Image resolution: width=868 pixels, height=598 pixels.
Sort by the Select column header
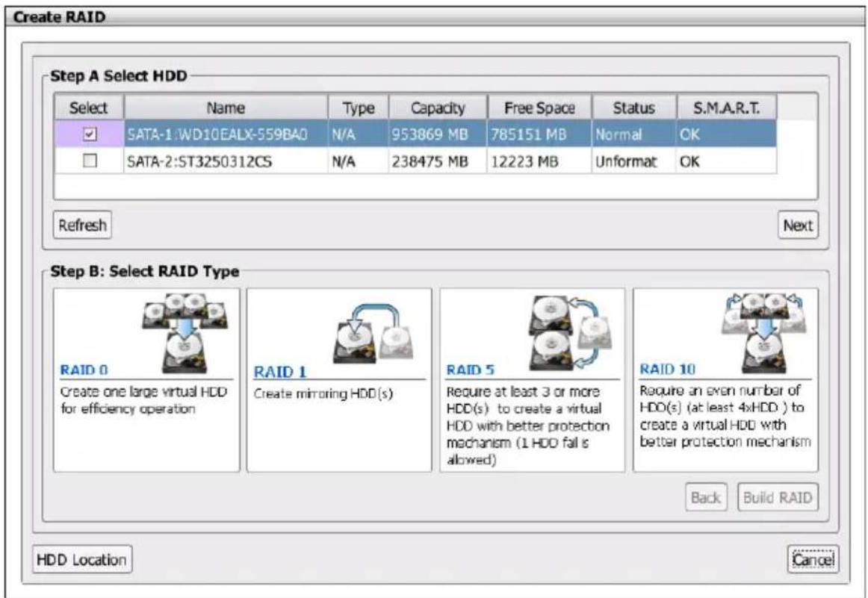89,108
